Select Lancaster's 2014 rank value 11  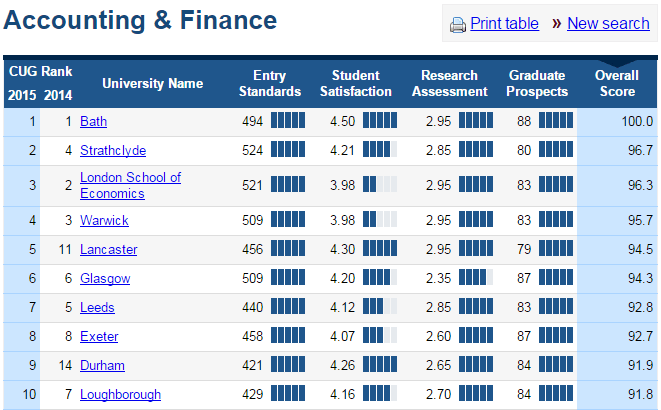65,249
